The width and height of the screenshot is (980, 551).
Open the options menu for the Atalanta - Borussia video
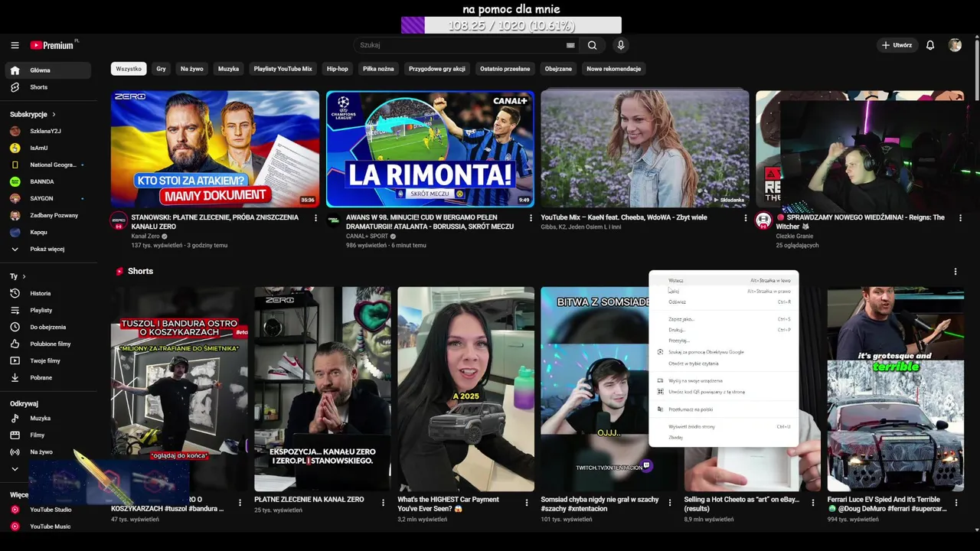[x=531, y=218]
